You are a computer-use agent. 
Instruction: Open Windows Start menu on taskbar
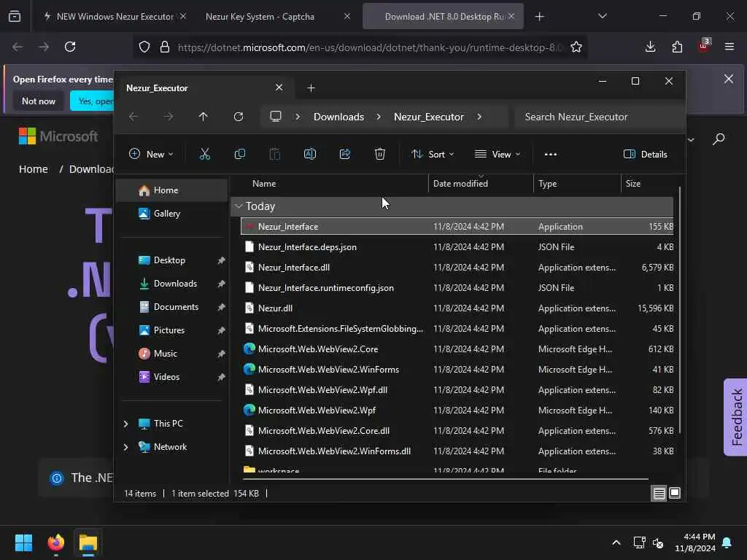23,542
